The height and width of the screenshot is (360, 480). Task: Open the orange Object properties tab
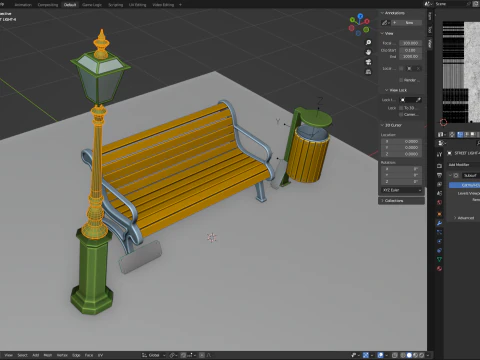(439, 214)
